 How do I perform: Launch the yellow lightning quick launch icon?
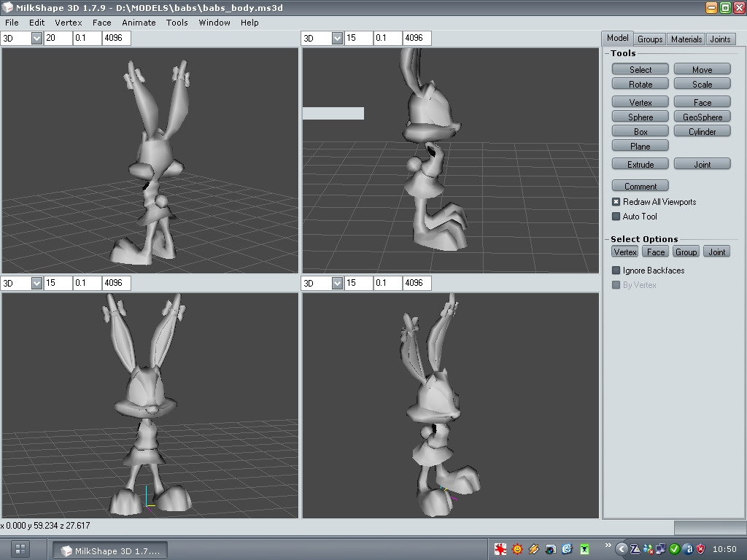[533, 549]
